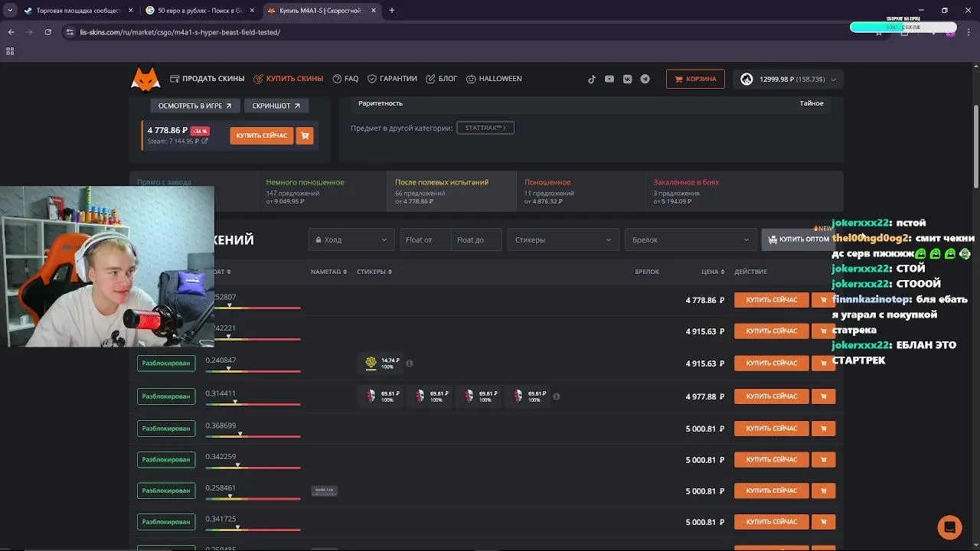Add the 0.240847 float listing to cart
The width and height of the screenshot is (980, 551).
coord(824,364)
